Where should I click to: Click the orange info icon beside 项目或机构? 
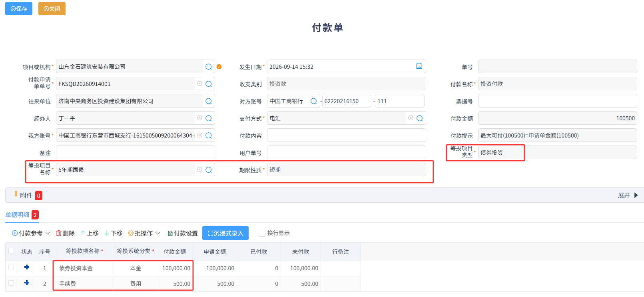[219, 67]
